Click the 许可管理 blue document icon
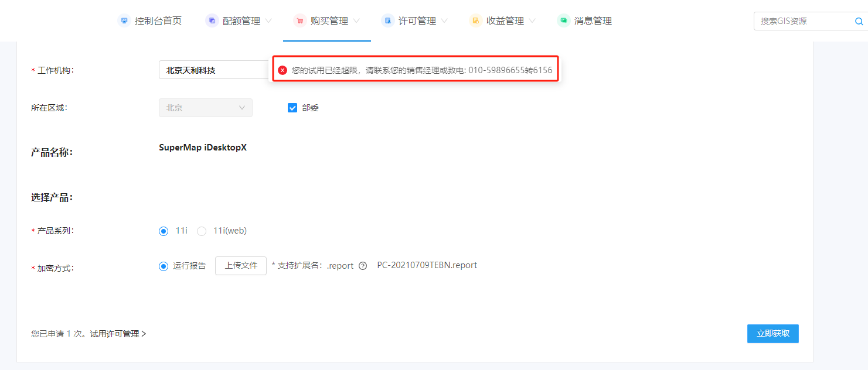The height and width of the screenshot is (370, 868). click(x=387, y=21)
